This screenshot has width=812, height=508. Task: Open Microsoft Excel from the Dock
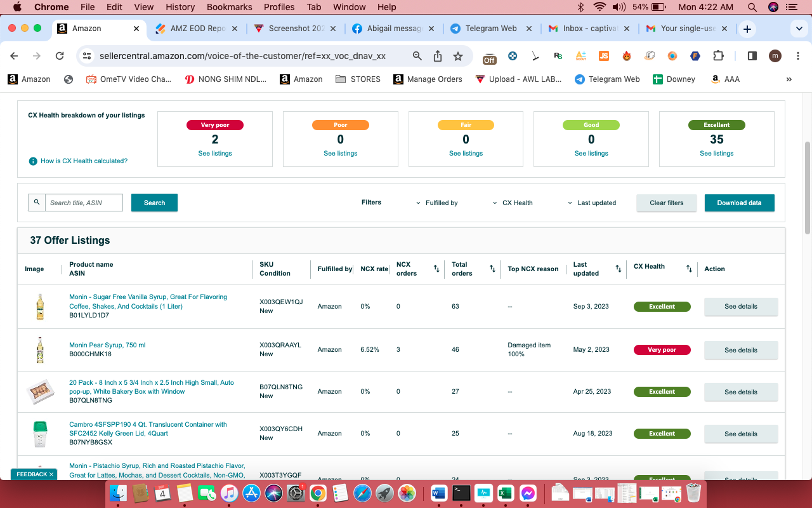[506, 493]
